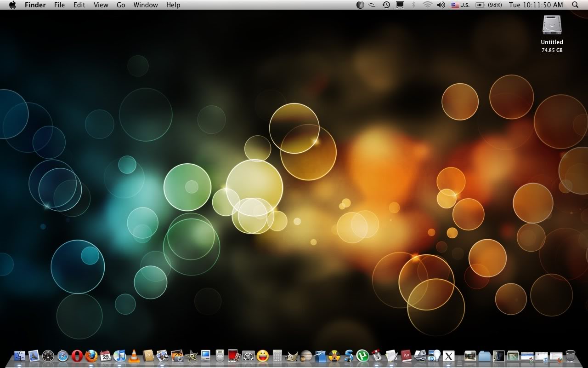
Task: Open the Burn radioactive disc icon
Action: (334, 356)
